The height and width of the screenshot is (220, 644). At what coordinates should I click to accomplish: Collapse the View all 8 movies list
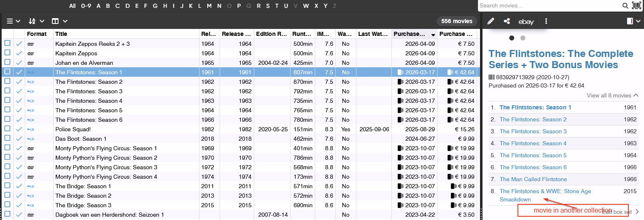click(x=612, y=95)
